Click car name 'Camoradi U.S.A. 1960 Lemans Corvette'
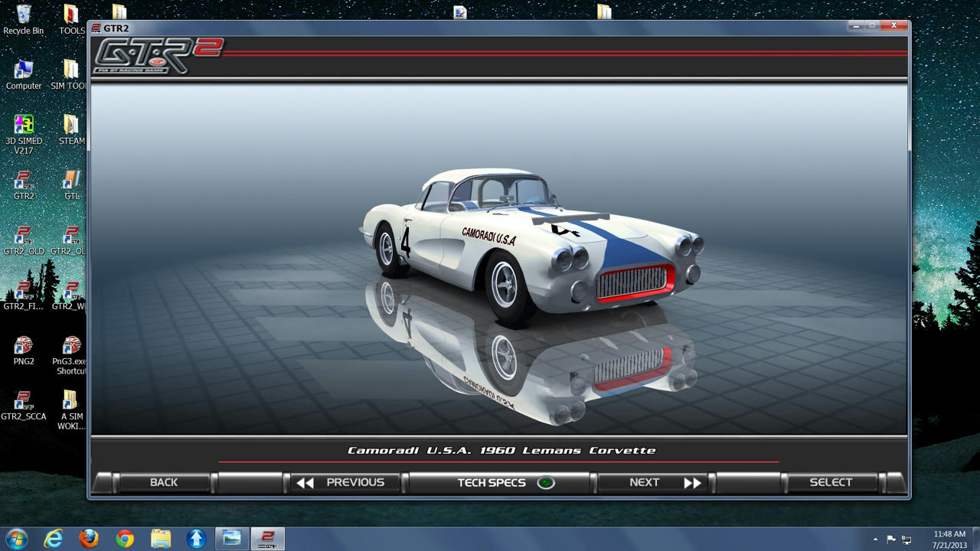Image resolution: width=980 pixels, height=551 pixels. tap(501, 450)
